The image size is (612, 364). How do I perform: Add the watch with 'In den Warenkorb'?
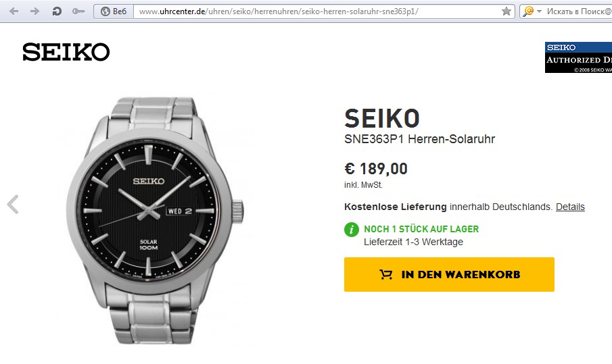point(449,274)
